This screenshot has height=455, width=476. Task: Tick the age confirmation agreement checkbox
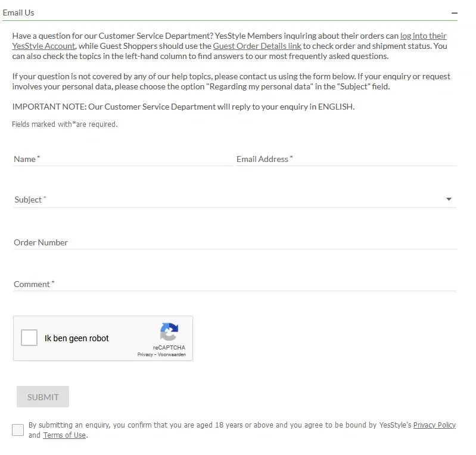(x=18, y=430)
